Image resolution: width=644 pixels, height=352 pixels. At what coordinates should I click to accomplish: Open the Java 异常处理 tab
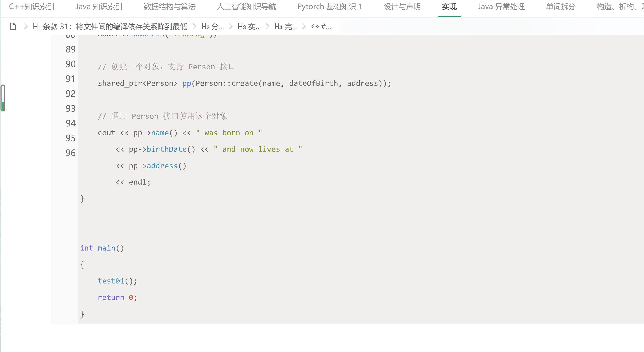[x=501, y=7]
